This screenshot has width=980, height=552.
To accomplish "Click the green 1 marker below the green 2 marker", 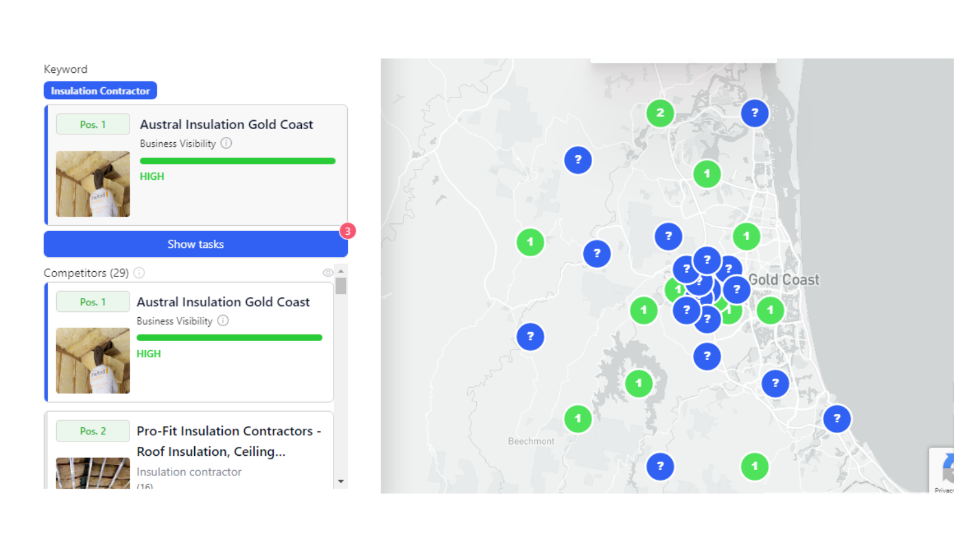I will click(707, 174).
